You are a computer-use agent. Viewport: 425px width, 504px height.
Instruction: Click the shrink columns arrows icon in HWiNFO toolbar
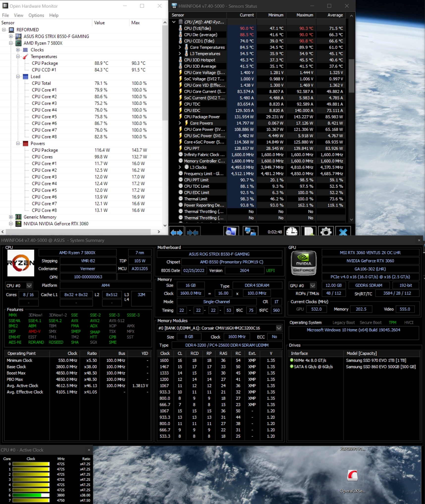click(192, 232)
